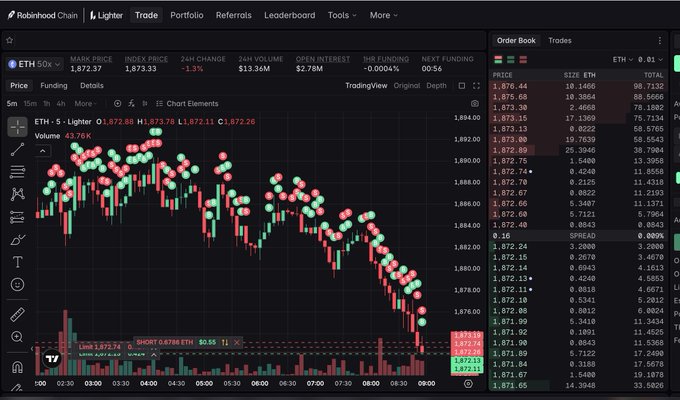Click the Robinhood Chain logo
The width and height of the screenshot is (680, 400).
coord(42,15)
